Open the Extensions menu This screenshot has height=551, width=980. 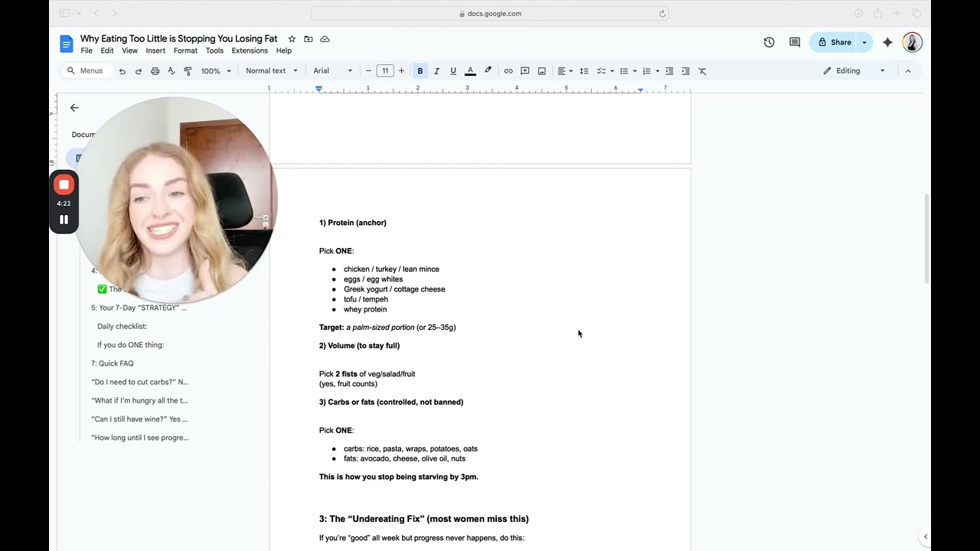coord(250,51)
